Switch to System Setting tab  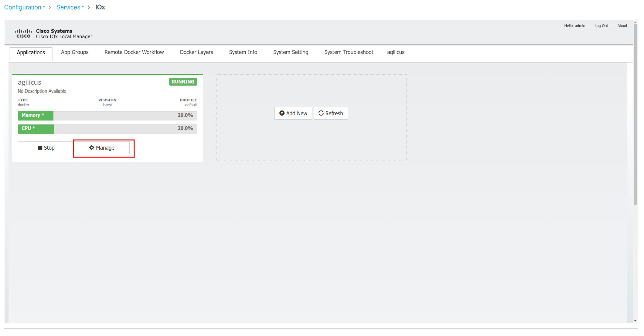point(291,52)
